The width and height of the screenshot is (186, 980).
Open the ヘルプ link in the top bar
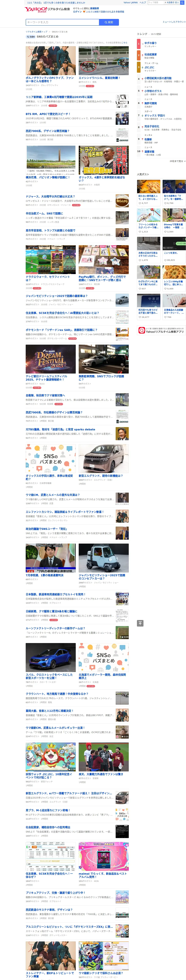pos(142,3)
